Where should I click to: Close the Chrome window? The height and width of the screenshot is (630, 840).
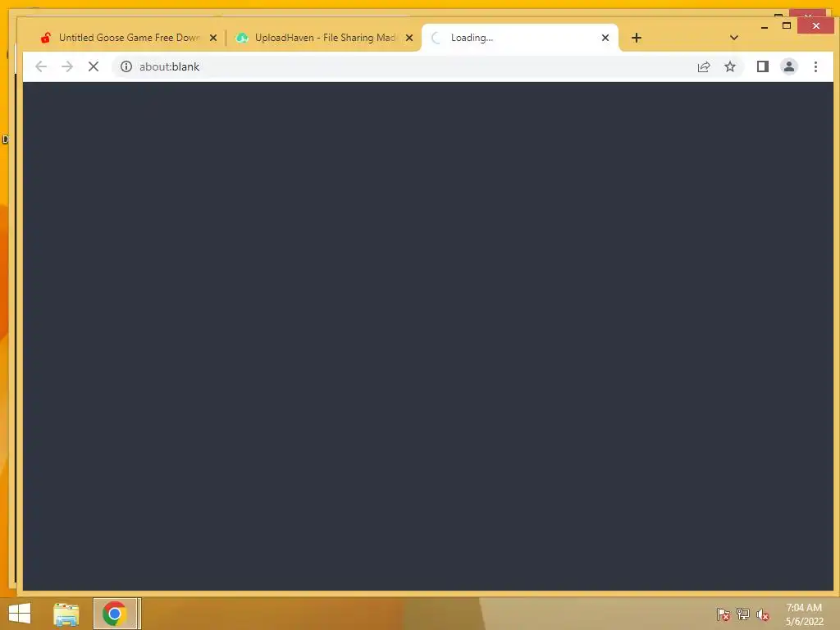tap(816, 25)
